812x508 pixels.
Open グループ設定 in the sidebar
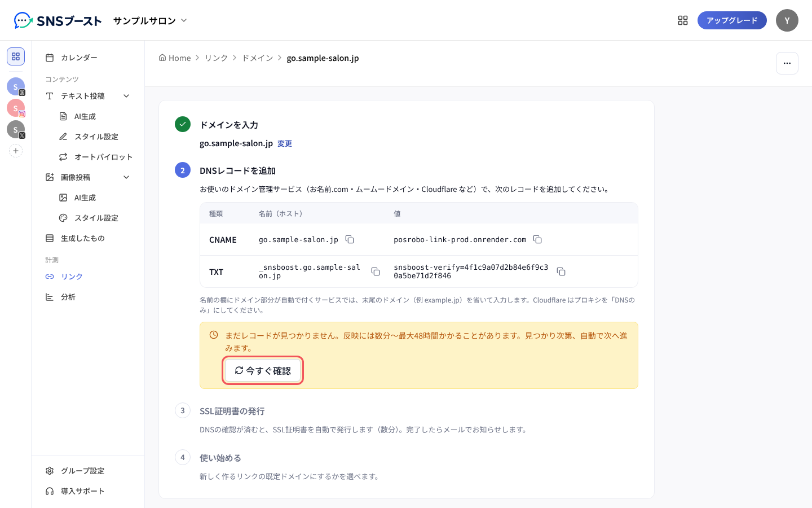tap(88, 471)
